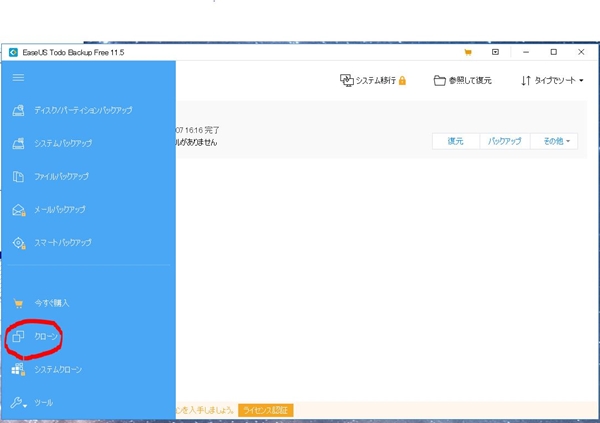Close the EaseUS Todo Backup window
The height and width of the screenshot is (423, 600).
581,52
